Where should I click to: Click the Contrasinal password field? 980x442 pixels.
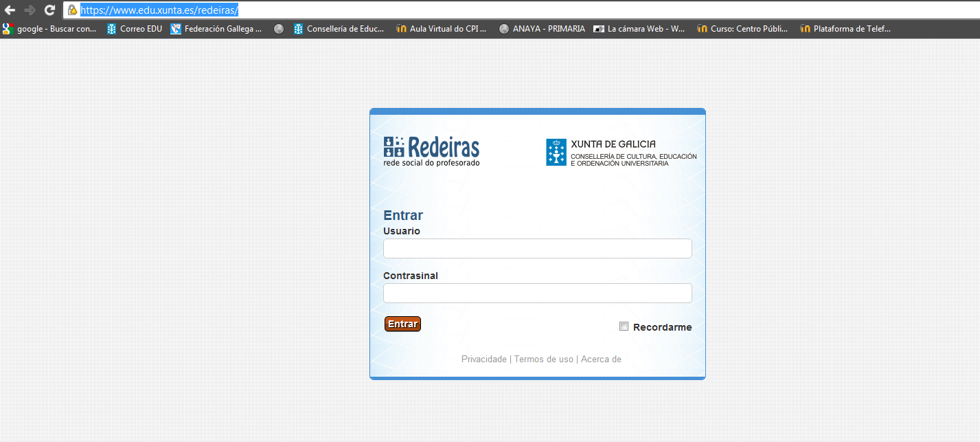[x=537, y=294]
